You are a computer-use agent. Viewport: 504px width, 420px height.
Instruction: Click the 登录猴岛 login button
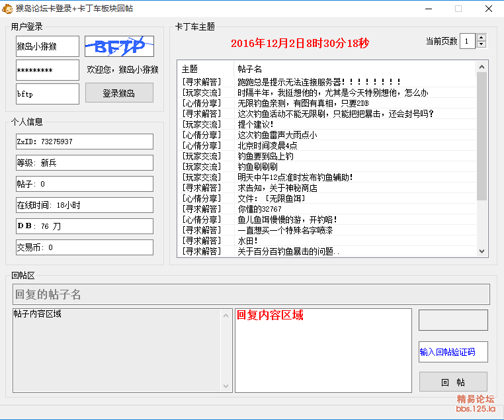(x=119, y=93)
